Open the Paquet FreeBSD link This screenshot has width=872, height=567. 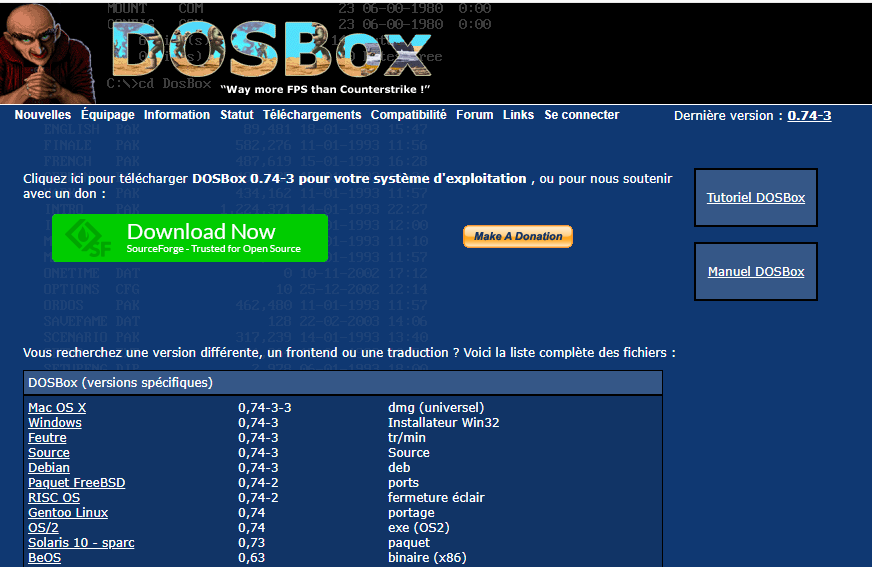(x=77, y=483)
